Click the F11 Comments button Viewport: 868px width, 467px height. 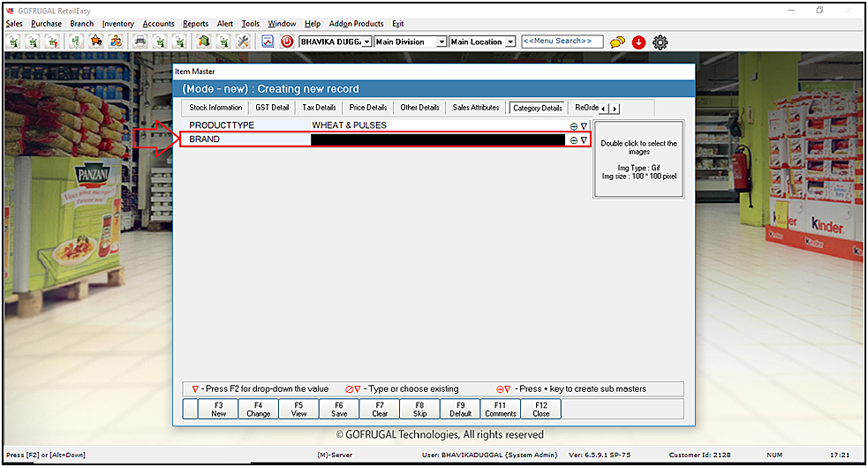(x=501, y=410)
